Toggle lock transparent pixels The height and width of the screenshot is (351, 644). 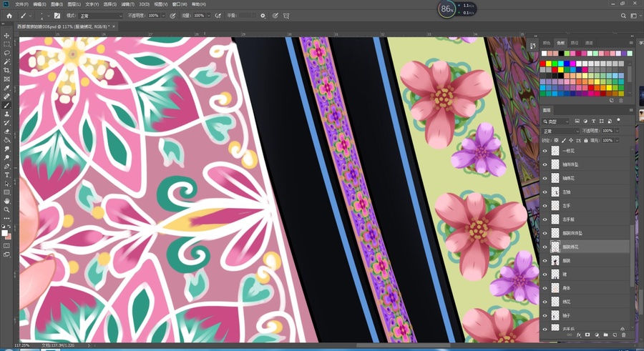(x=557, y=140)
